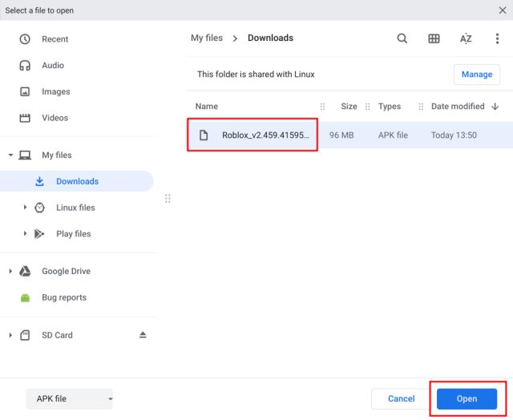
Task: Click the Linux files penguin icon
Action: click(x=39, y=208)
